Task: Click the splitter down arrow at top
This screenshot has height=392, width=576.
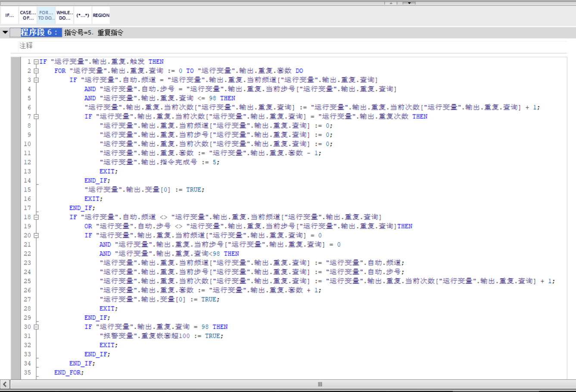Action: [x=409, y=3]
